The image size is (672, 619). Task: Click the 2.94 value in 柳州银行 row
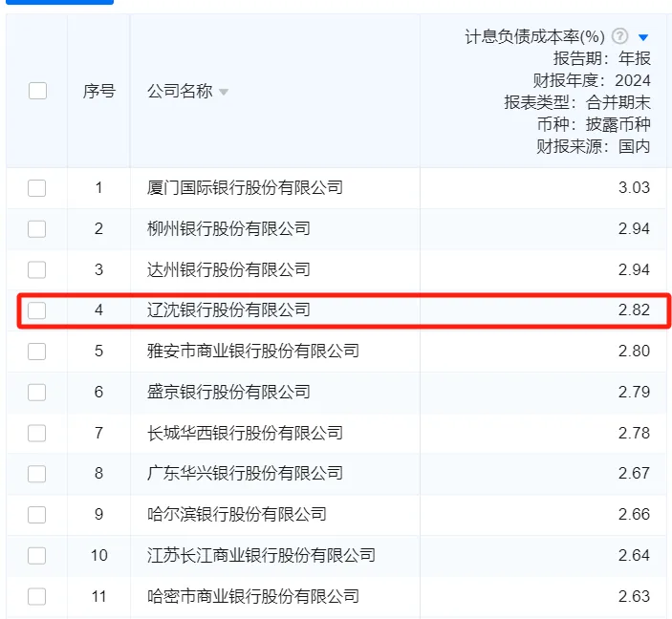pyautogui.click(x=634, y=228)
